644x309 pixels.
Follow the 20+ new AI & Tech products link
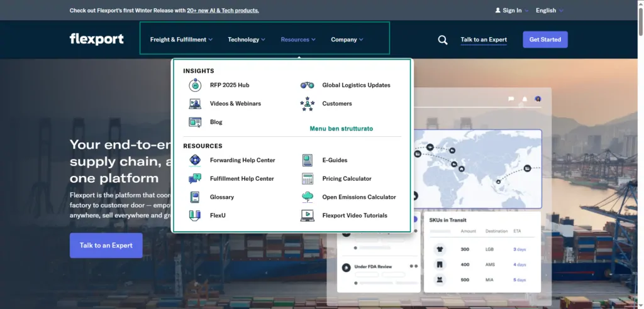223,11
